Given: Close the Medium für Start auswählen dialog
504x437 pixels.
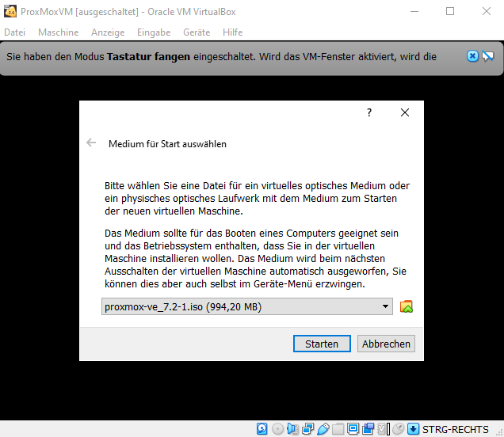Looking at the screenshot, I should coord(405,112).
